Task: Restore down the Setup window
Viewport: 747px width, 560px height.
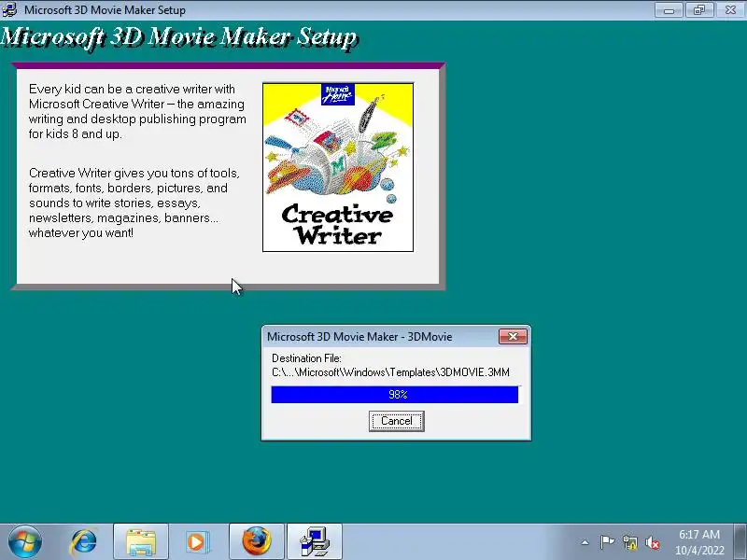Action: click(698, 10)
